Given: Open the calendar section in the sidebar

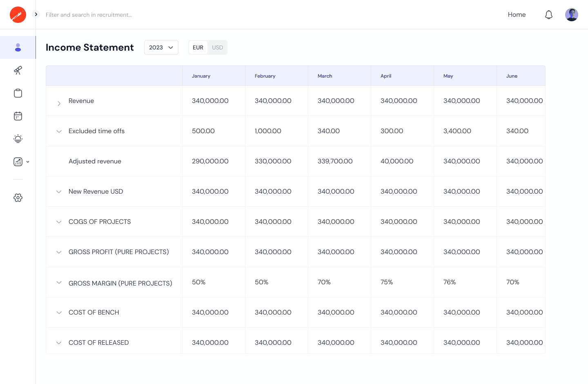Looking at the screenshot, I should point(18,116).
